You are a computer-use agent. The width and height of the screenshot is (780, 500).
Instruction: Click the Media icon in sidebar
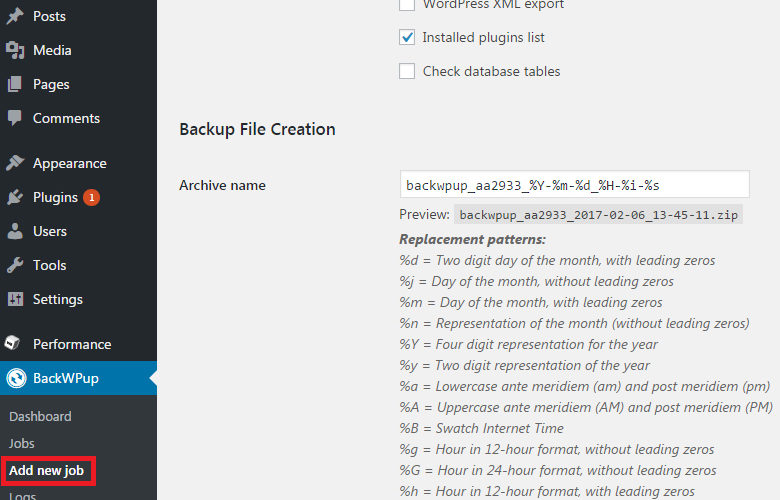(x=15, y=50)
